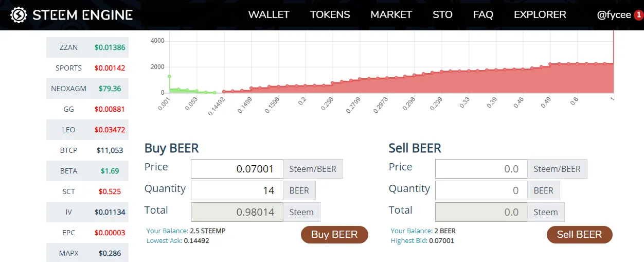The height and width of the screenshot is (262, 644).
Task: Click the Sell BEER heading
Action: [415, 148]
